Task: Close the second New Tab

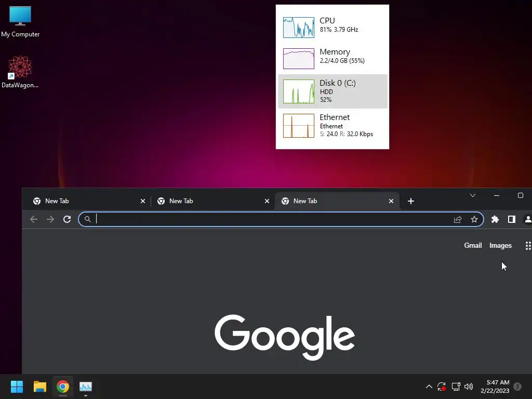Action: pyautogui.click(x=267, y=201)
